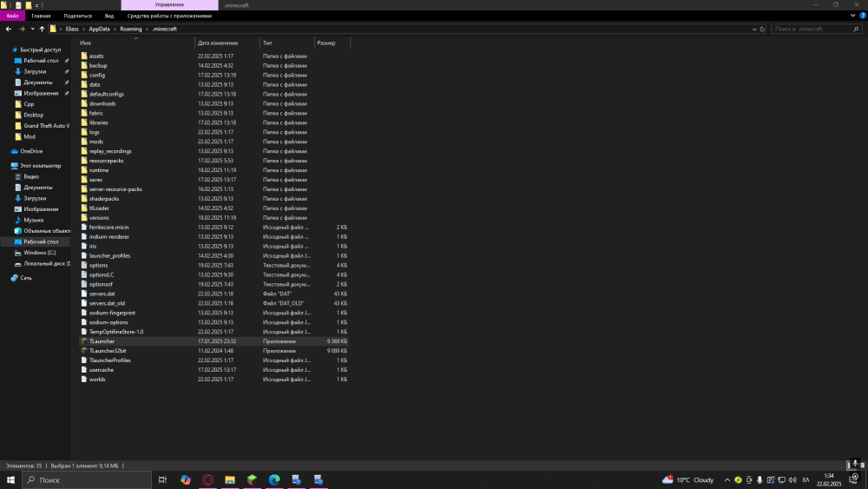The image size is (868, 489).
Task: Select the launcher_profiles file
Action: click(109, 256)
